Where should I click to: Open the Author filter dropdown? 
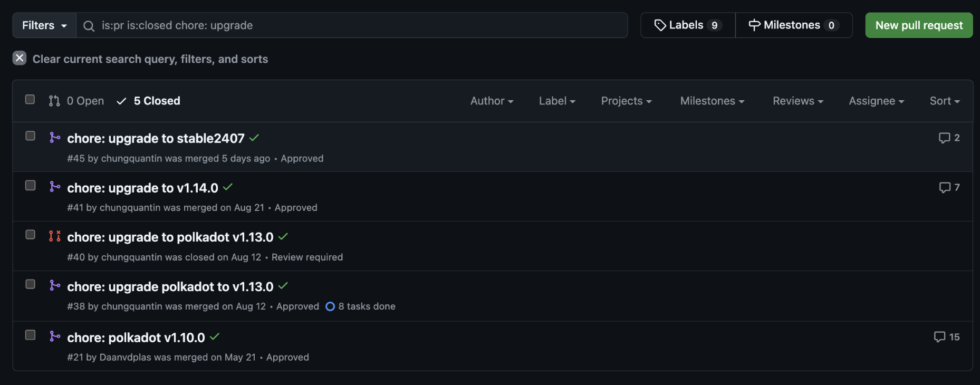click(492, 101)
